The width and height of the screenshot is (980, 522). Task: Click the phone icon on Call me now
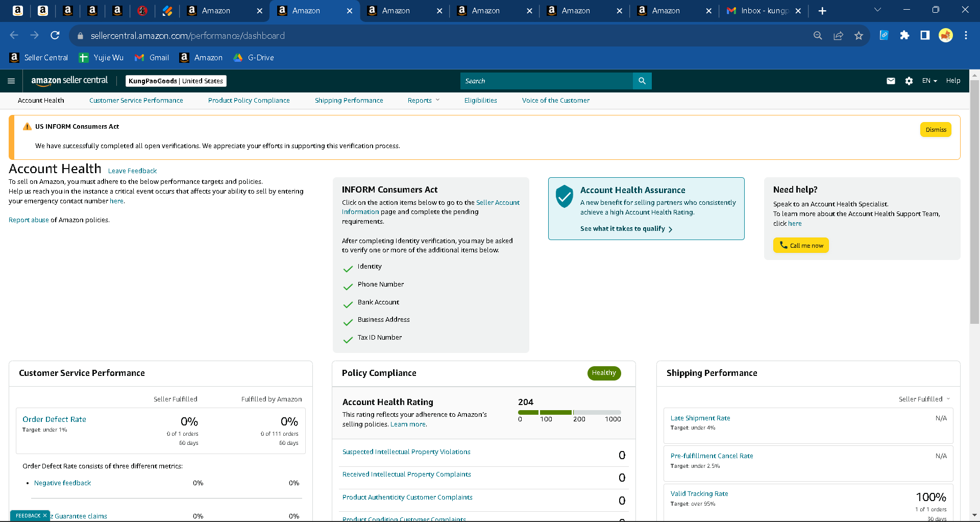tap(783, 245)
